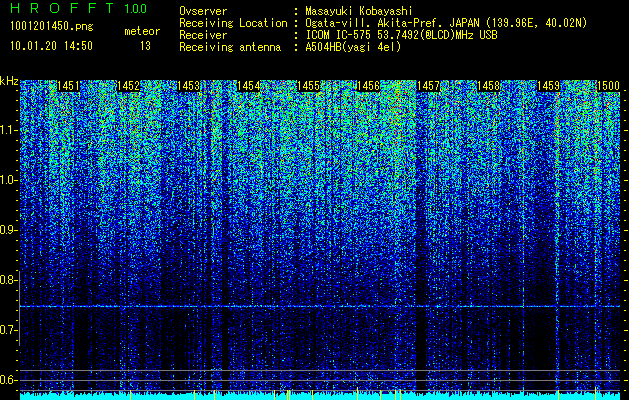Click the 1453 time marker
This screenshot has width=629, height=400.
coord(188,86)
